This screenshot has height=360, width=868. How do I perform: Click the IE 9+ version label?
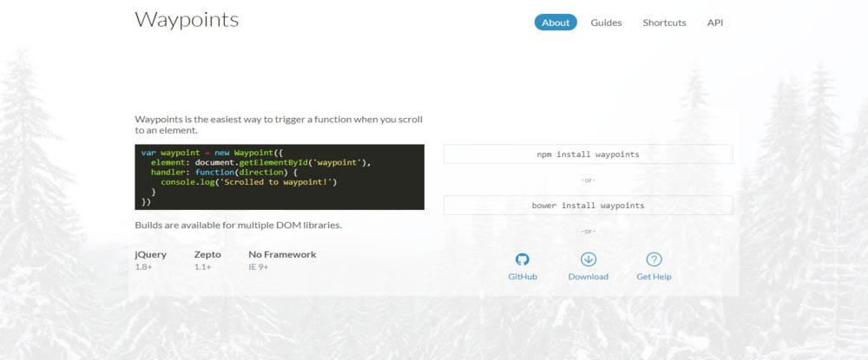(259, 267)
